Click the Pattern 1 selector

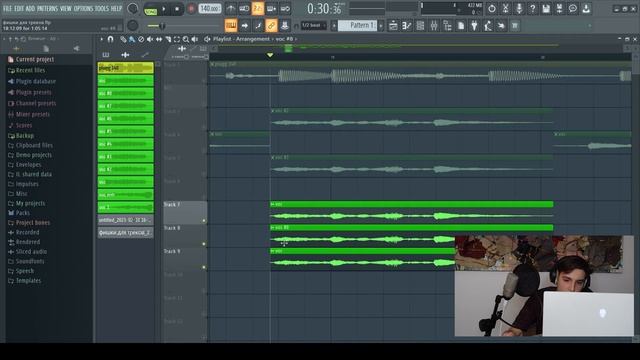coord(358,25)
